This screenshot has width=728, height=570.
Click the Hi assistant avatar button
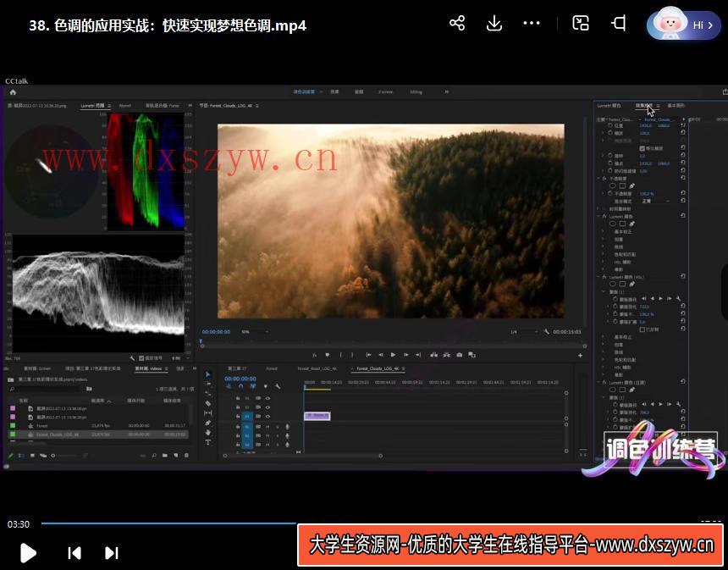tap(683, 25)
